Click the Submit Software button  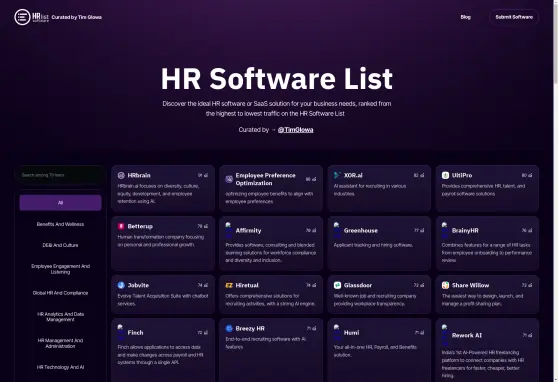(x=514, y=17)
